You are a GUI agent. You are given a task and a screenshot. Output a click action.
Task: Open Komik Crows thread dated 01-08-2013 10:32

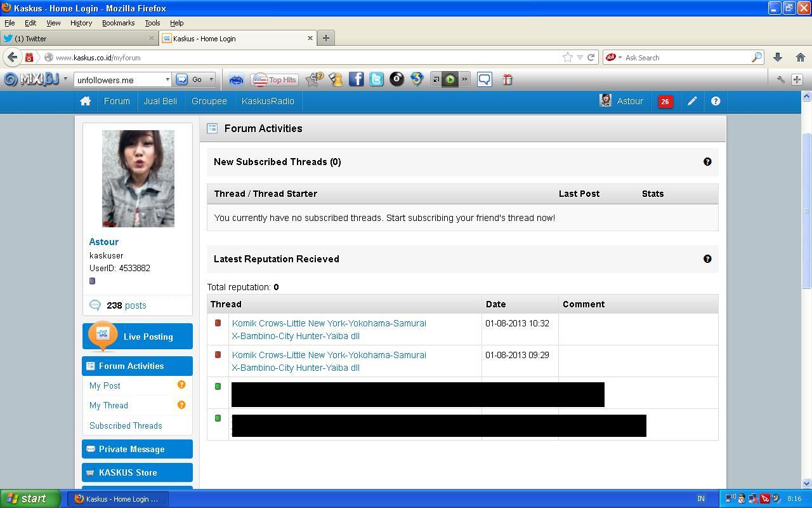point(329,330)
